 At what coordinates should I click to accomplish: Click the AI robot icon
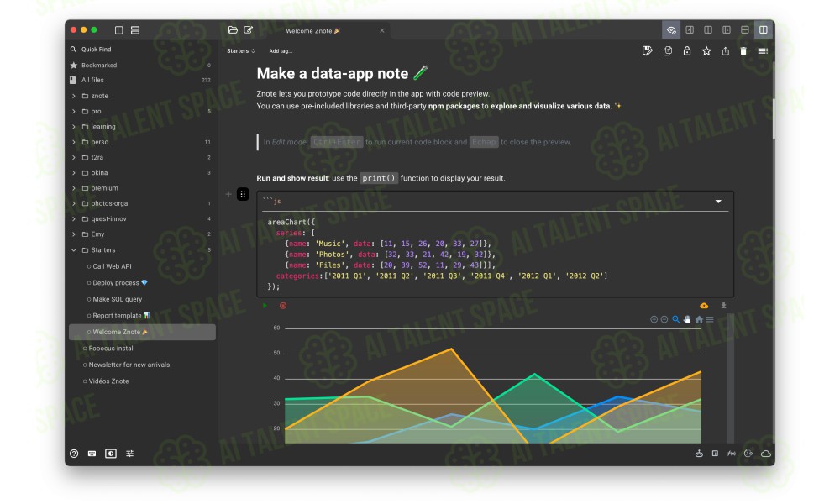(x=699, y=454)
